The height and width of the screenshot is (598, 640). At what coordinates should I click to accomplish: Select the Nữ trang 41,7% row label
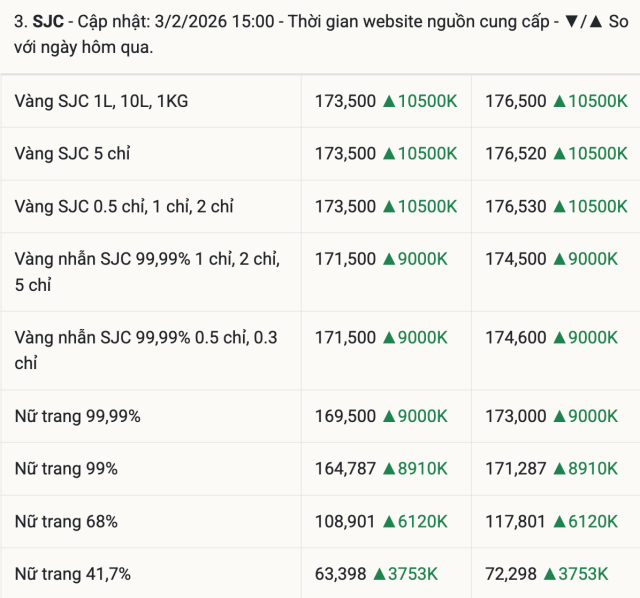[x=72, y=574]
